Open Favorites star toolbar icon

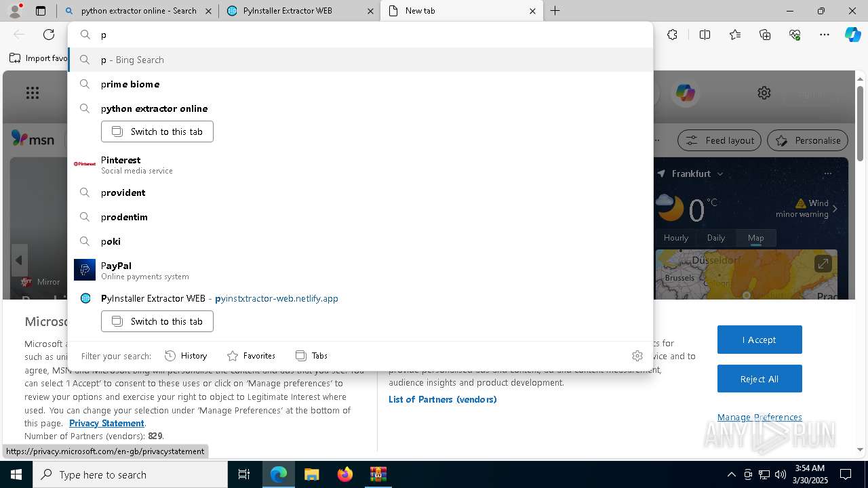[x=735, y=35]
